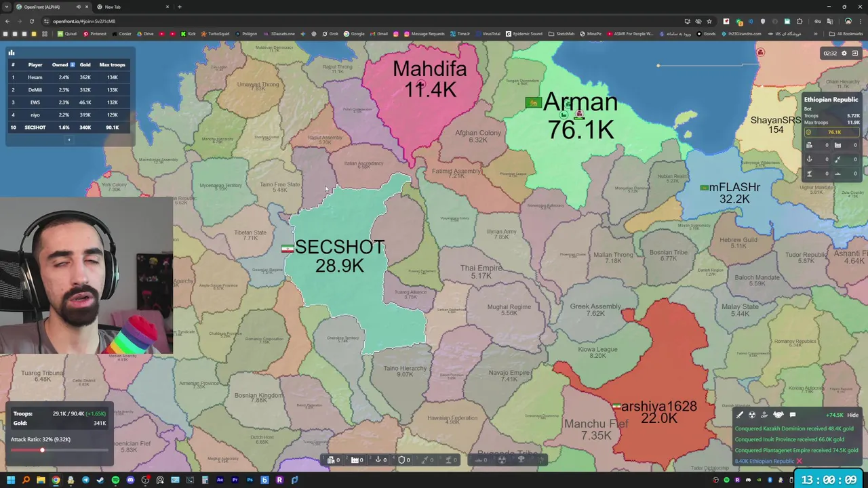The width and height of the screenshot is (868, 488).
Task: Click the warship count in Ethiopian Republic panel
Action: (x=847, y=174)
